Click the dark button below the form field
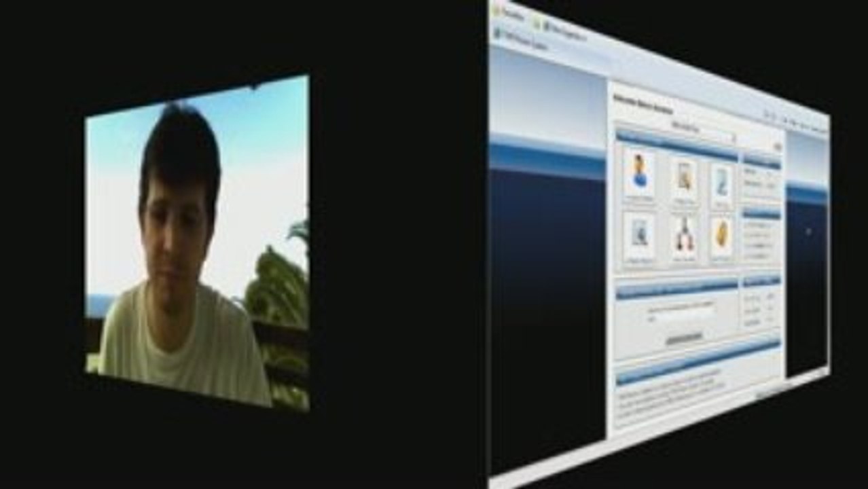Viewport: 868px width, 489px height. pos(683,338)
